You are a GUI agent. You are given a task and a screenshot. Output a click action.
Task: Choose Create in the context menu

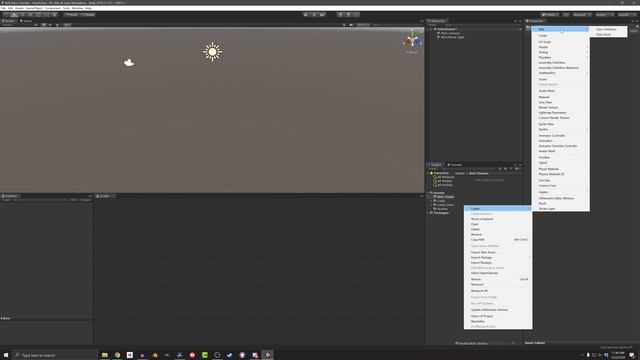[498, 209]
